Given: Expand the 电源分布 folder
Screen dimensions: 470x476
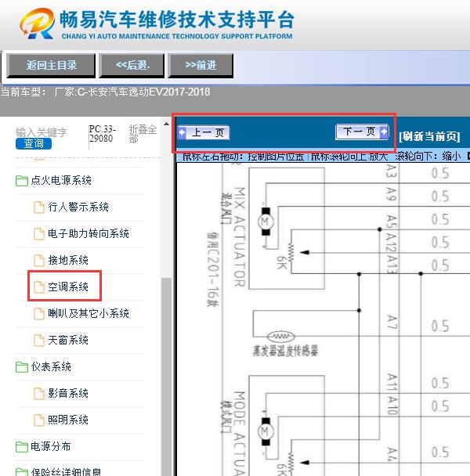Looking at the screenshot, I should tap(51, 446).
